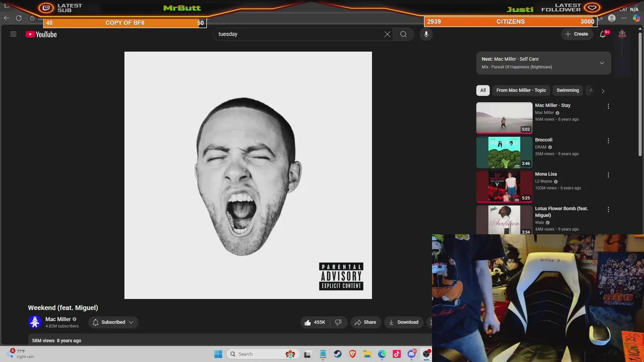This screenshot has width=644, height=362.
Task: Click the Lil Wayne channel name
Action: (543, 182)
